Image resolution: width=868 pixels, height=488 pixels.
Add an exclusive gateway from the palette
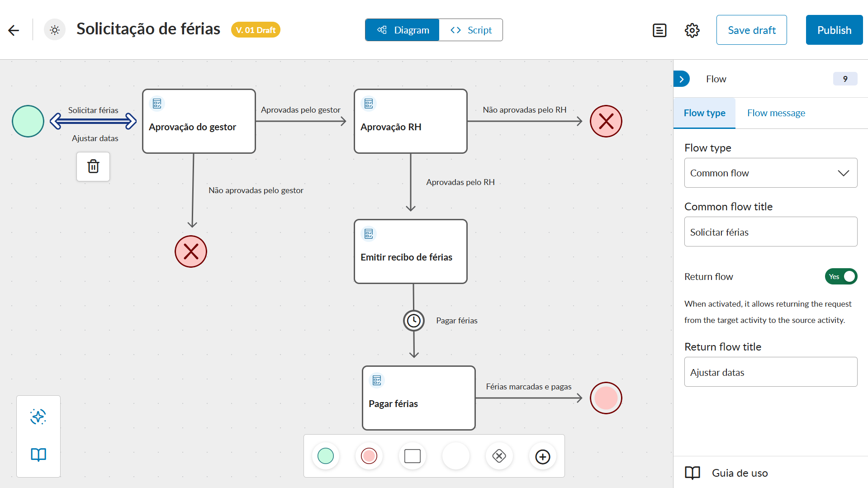499,456
